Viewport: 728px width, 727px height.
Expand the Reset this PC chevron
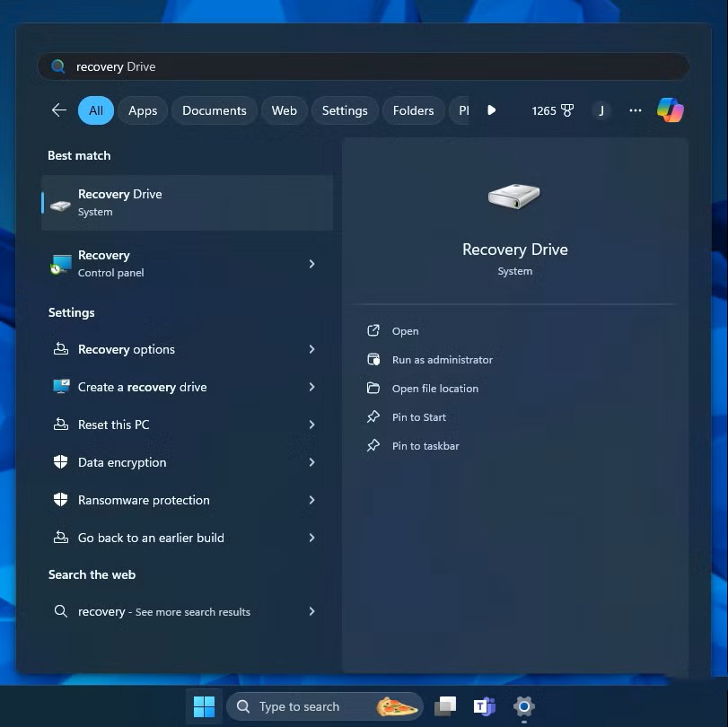coord(311,425)
